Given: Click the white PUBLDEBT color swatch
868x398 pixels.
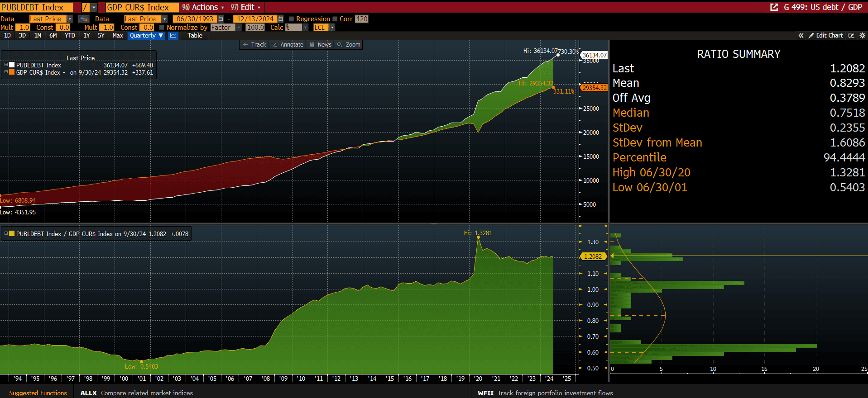Looking at the screenshot, I should pos(12,65).
